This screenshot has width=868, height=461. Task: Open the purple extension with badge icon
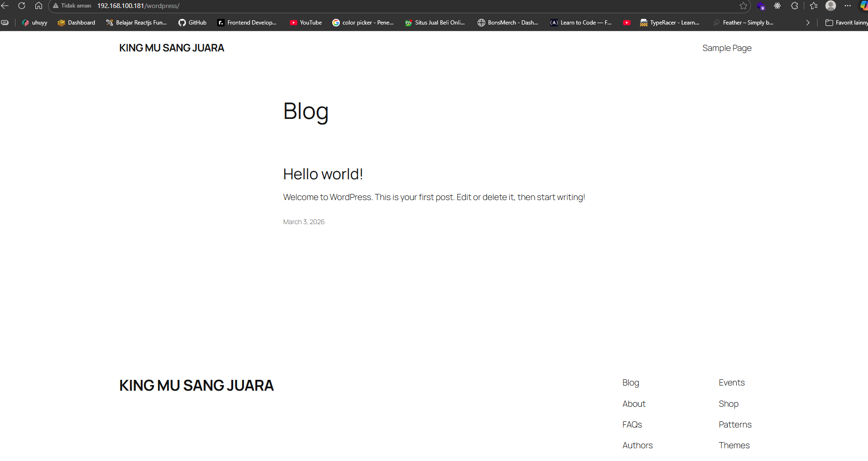point(761,6)
